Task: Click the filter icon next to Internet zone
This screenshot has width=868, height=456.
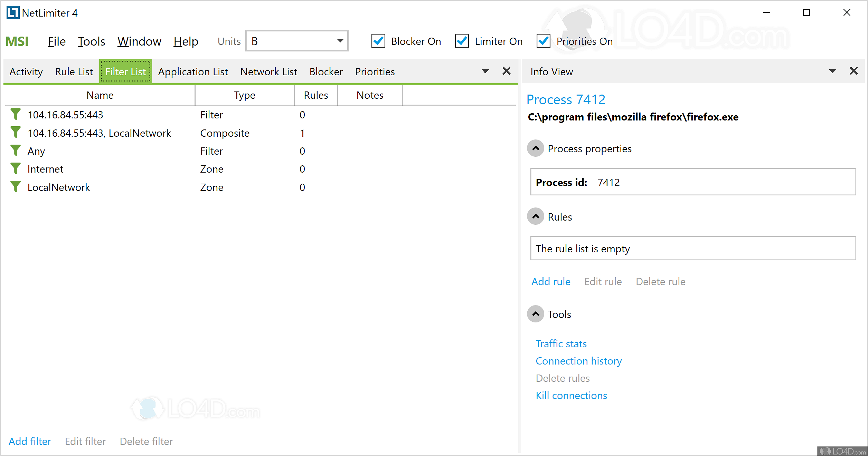Action: (x=16, y=169)
